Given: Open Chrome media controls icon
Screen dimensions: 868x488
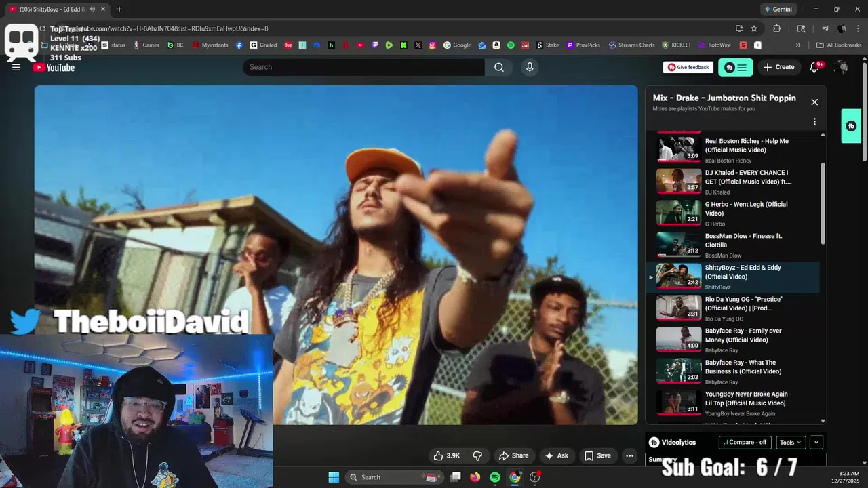Looking at the screenshot, I should (x=825, y=28).
